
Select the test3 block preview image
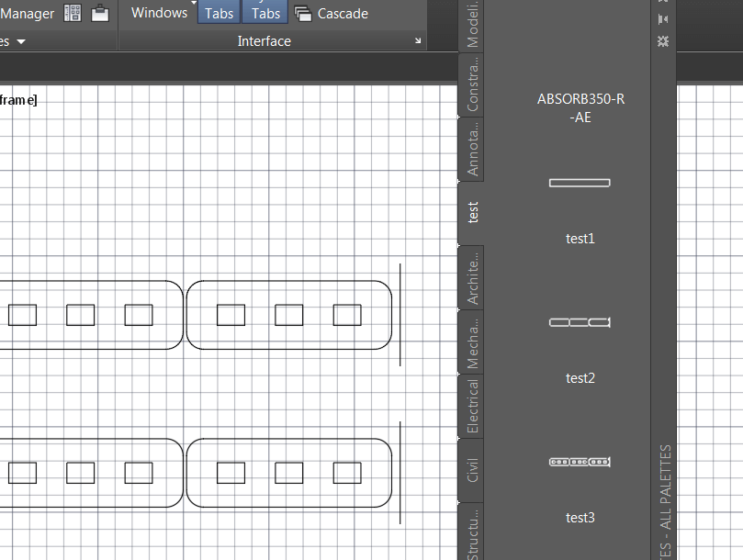(x=580, y=462)
